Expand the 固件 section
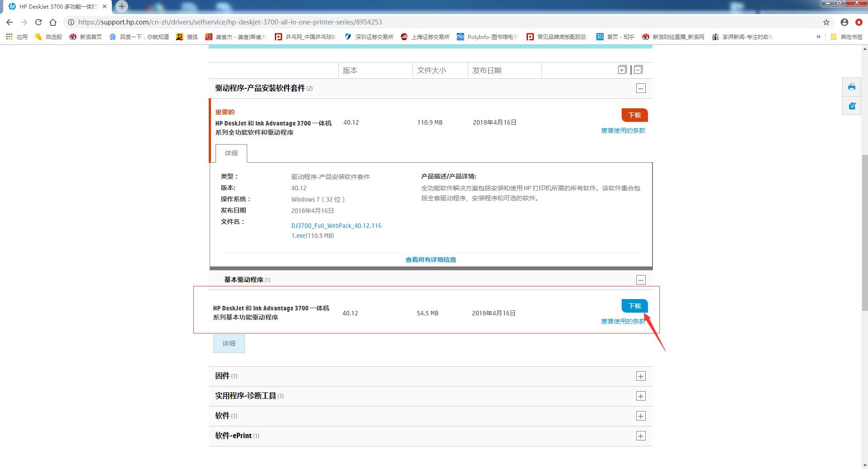Image resolution: width=868 pixels, height=469 pixels. pyautogui.click(x=640, y=376)
